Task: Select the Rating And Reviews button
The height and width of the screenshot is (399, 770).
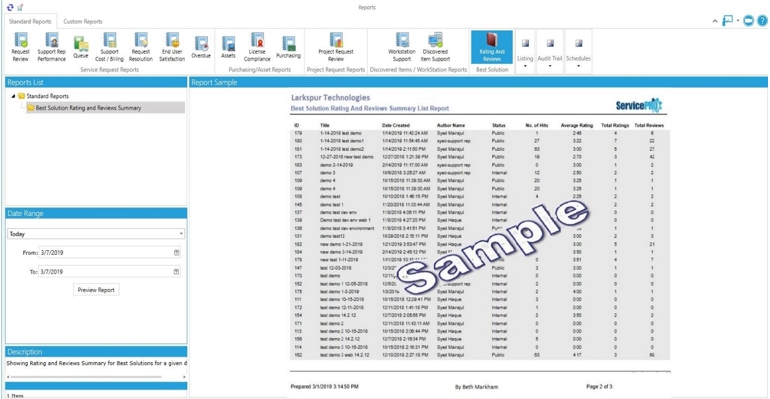Action: coord(492,47)
